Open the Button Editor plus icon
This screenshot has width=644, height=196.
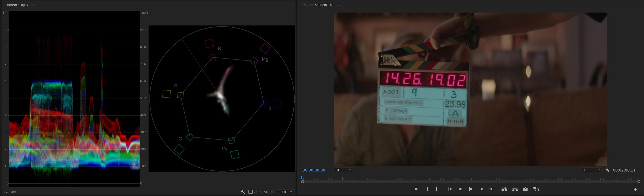635,189
